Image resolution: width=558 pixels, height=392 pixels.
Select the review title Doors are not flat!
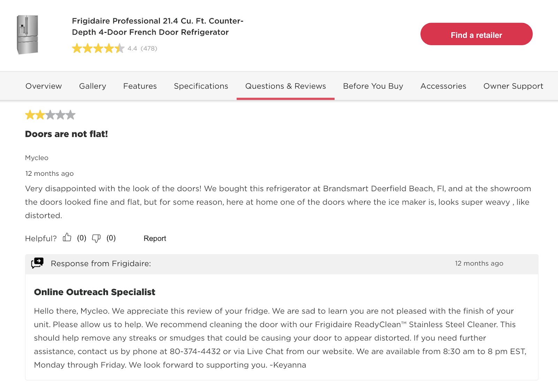click(x=66, y=134)
